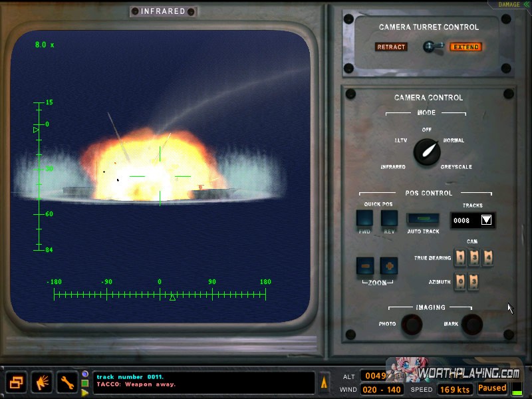Open the TRACKS dropdown arrow
This screenshot has height=399, width=532.
486,220
